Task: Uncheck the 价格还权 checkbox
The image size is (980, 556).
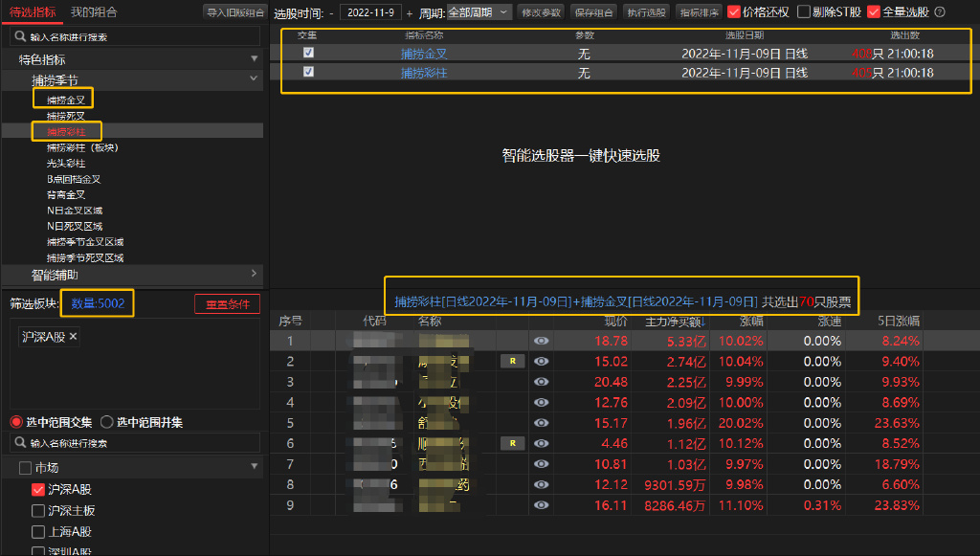Action: [734, 12]
